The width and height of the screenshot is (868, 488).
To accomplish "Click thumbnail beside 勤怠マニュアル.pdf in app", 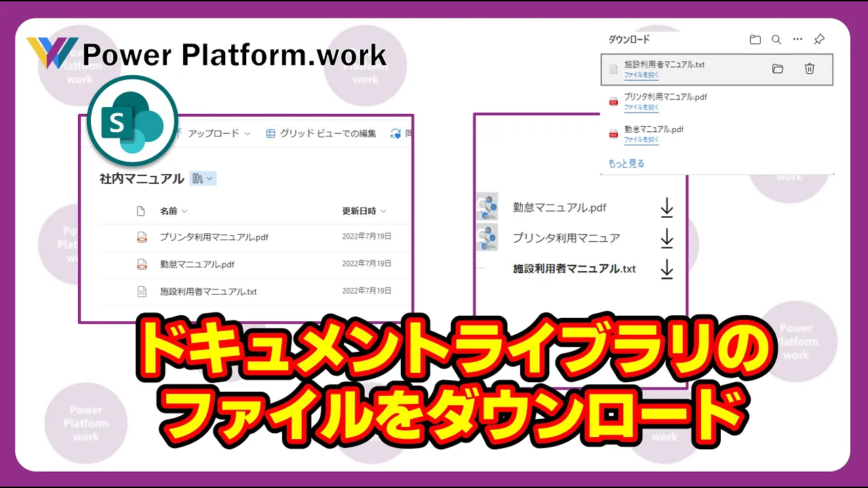I will pos(487,206).
